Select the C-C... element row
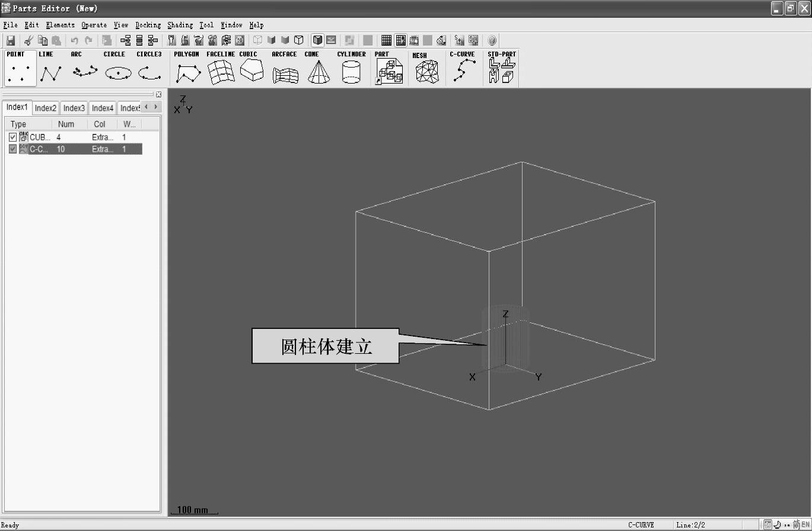This screenshot has height=531, width=812. tap(75, 149)
